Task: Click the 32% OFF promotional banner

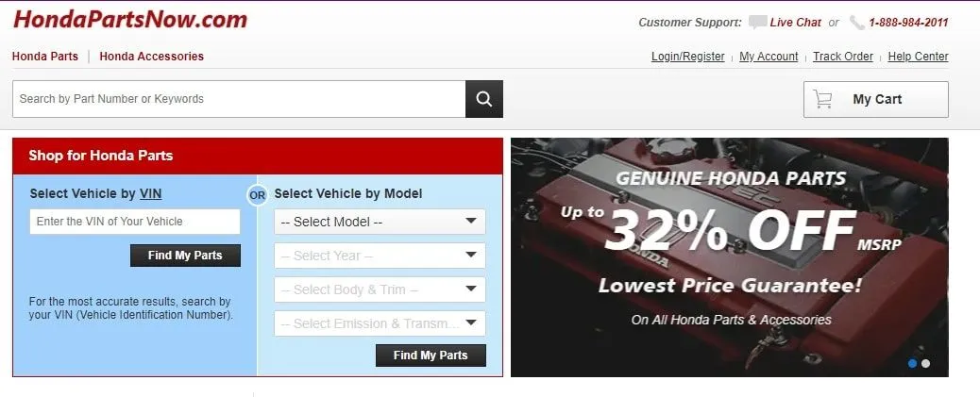Action: [730, 257]
